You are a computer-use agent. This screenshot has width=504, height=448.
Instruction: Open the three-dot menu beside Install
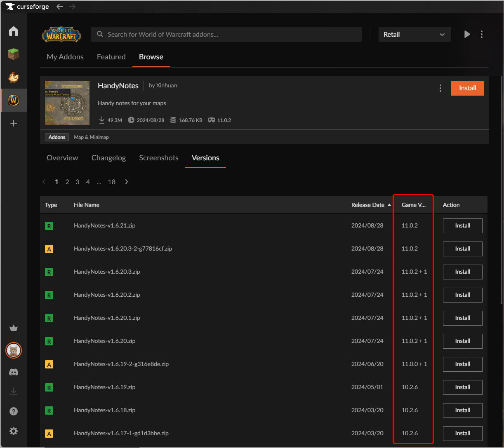tap(440, 88)
